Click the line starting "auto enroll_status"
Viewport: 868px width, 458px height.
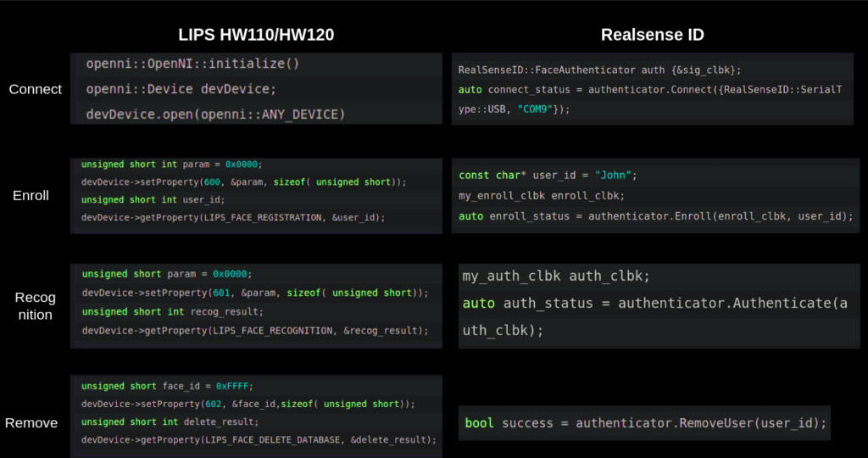click(656, 216)
